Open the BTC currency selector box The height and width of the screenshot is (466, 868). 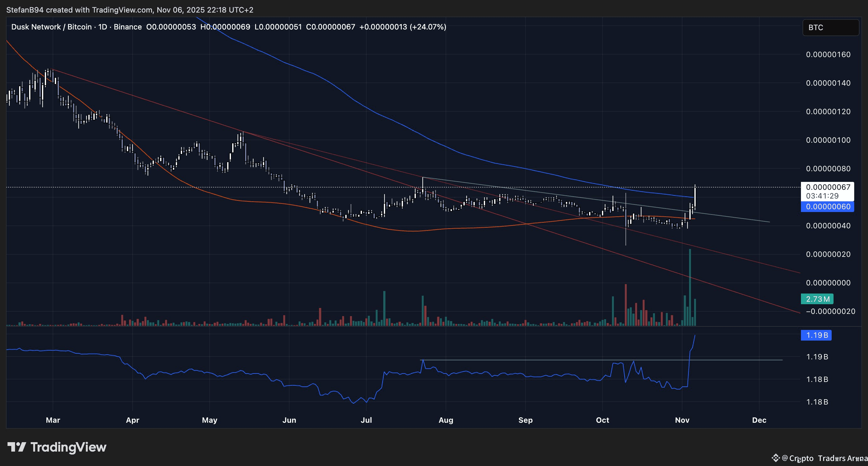tap(831, 27)
